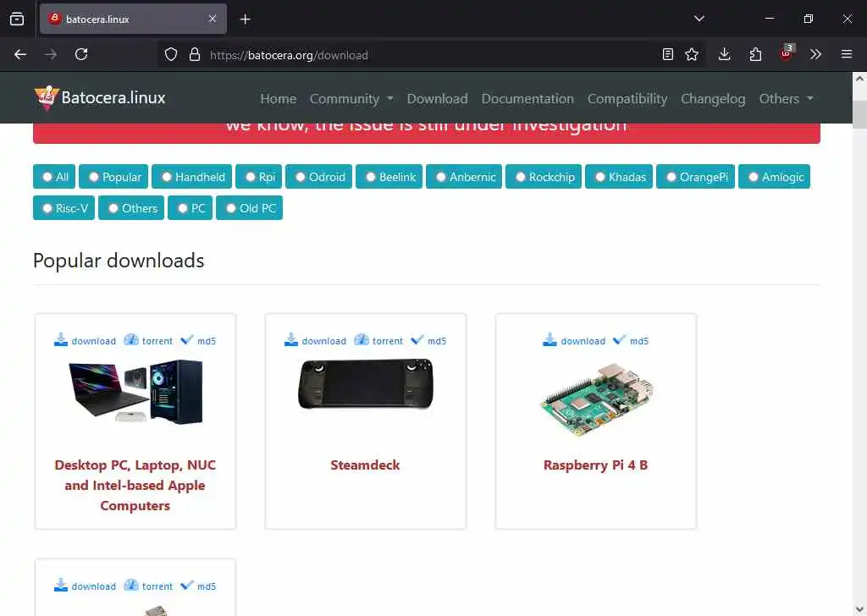Click the Desktop PC download icon link
The height and width of the screenshot is (616, 867).
pos(86,340)
